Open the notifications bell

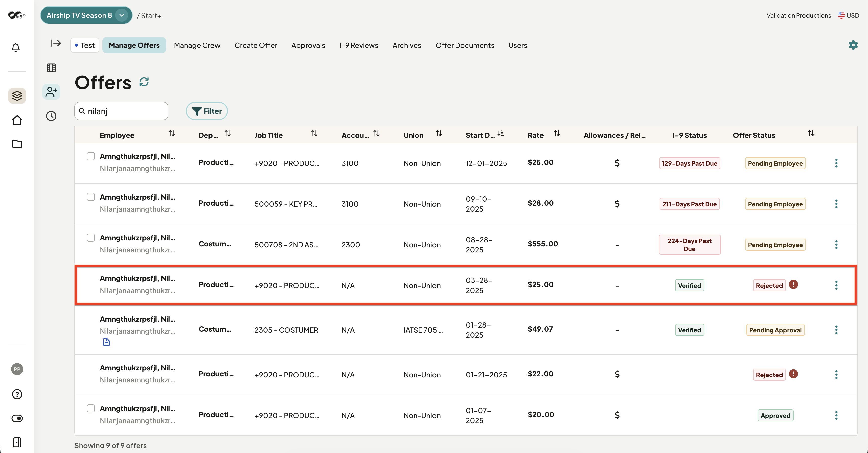16,47
